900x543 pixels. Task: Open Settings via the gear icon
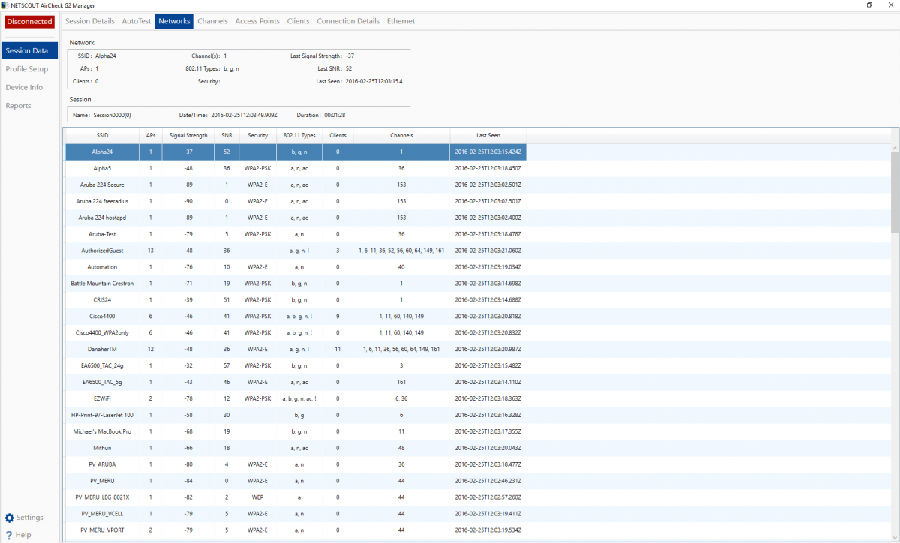coord(10,518)
